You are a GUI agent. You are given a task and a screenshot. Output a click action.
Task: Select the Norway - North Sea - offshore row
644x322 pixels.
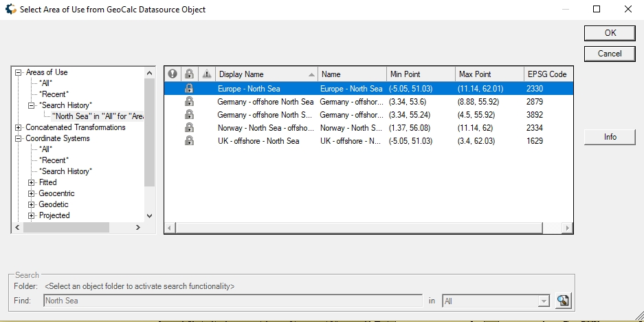[x=368, y=128]
